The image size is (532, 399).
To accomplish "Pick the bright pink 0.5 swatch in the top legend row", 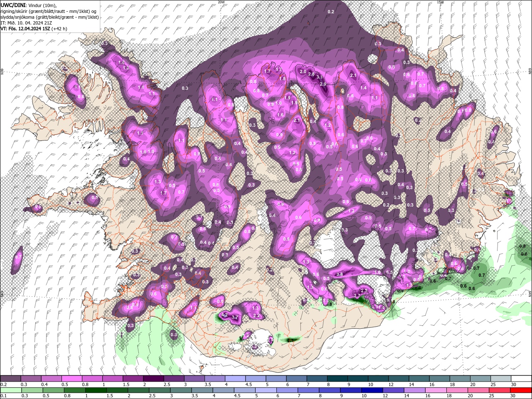I will coord(71,379).
